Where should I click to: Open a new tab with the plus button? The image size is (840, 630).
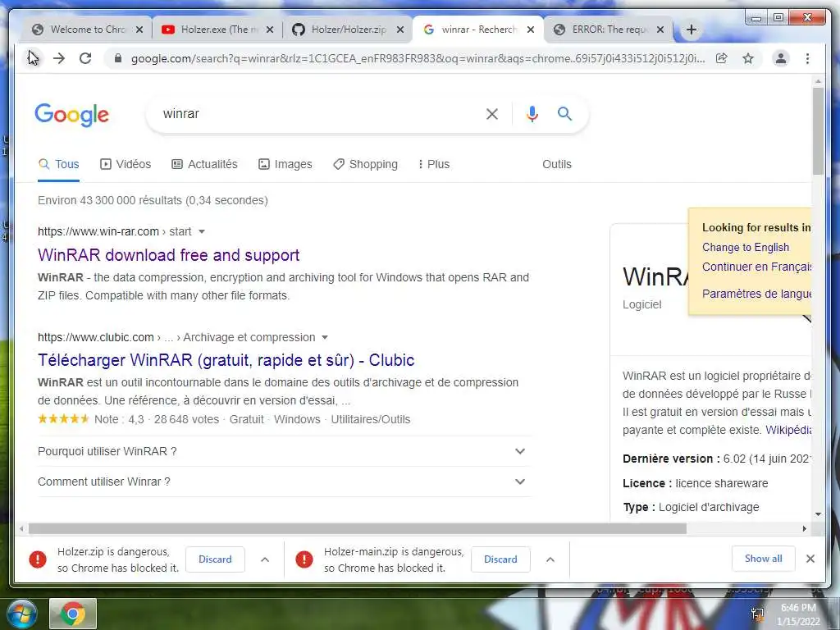pyautogui.click(x=692, y=30)
